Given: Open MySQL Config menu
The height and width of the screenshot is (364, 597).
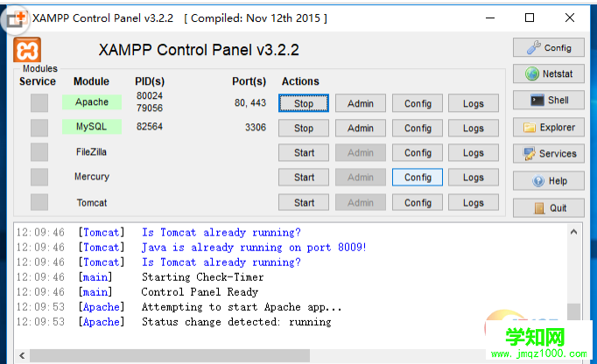Looking at the screenshot, I should pyautogui.click(x=418, y=128).
